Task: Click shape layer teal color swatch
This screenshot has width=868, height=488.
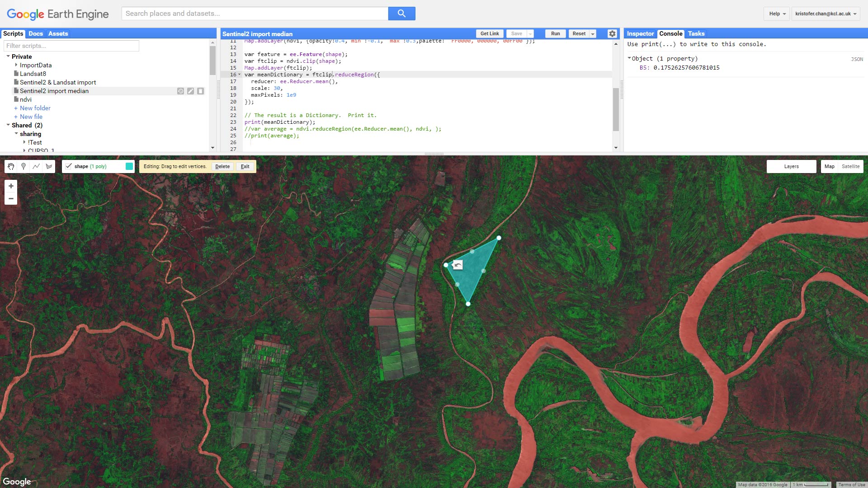Action: pos(129,166)
